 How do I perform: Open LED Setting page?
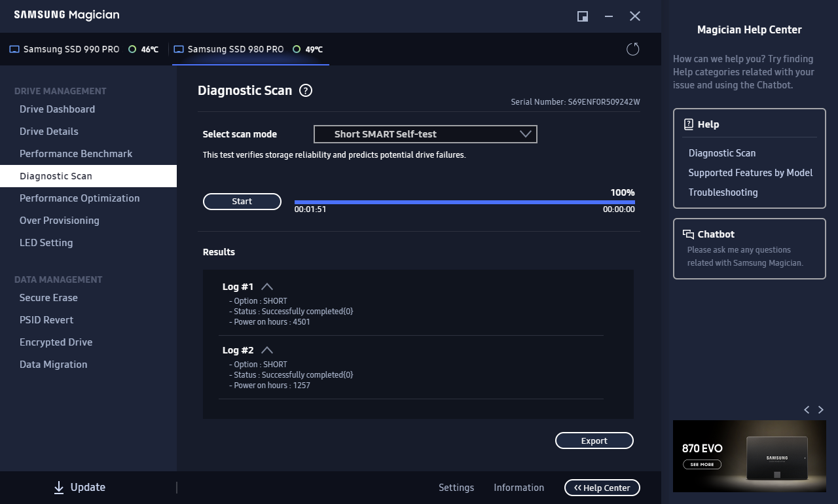88,243
